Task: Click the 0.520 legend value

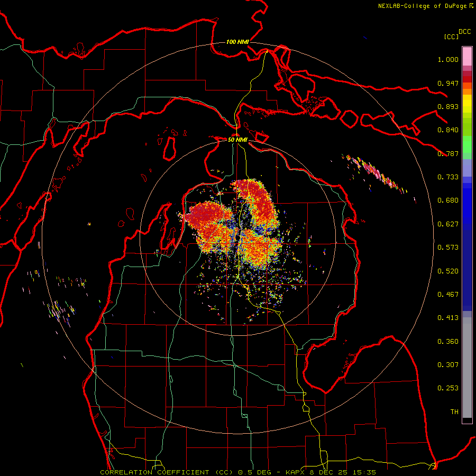Action: coord(448,271)
